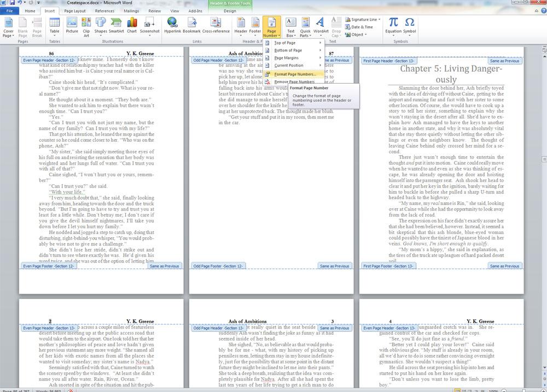Add a Hyperlink
The height and width of the screenshot is (392, 547).
[x=172, y=25]
